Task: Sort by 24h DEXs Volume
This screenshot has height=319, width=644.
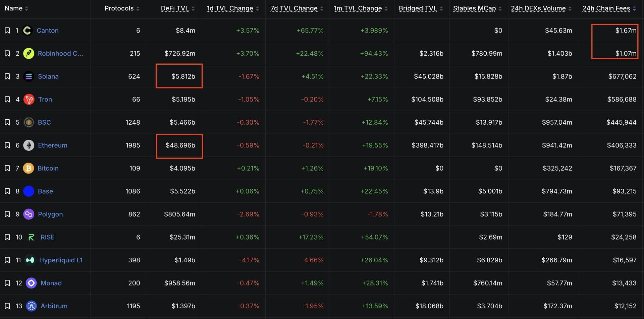Action: [541, 8]
